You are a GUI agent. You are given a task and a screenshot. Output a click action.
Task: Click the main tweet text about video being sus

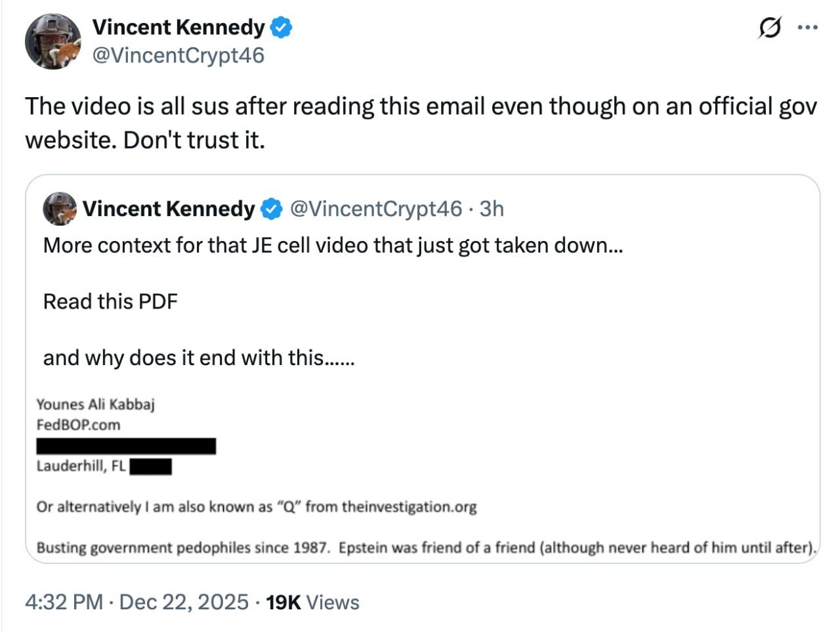[420, 123]
